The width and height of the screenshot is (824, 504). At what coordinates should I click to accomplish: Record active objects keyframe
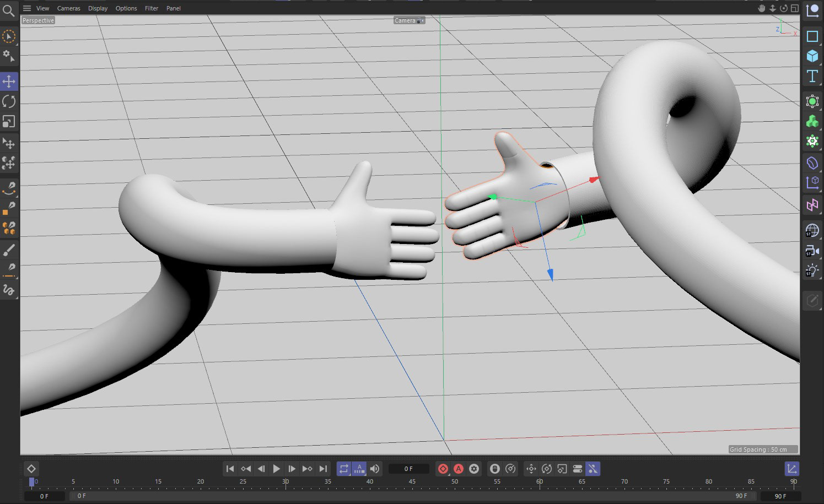coord(443,469)
